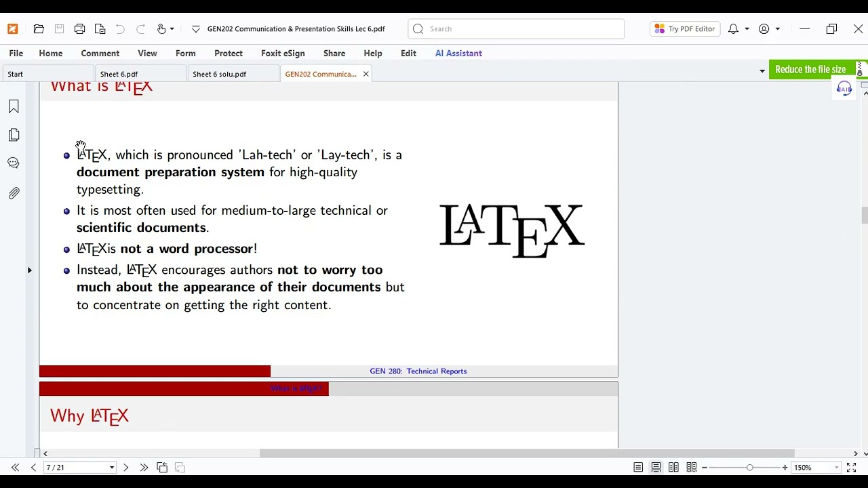Click the Try PDF Editor button
Viewport: 868px width, 488px height.
coord(684,29)
